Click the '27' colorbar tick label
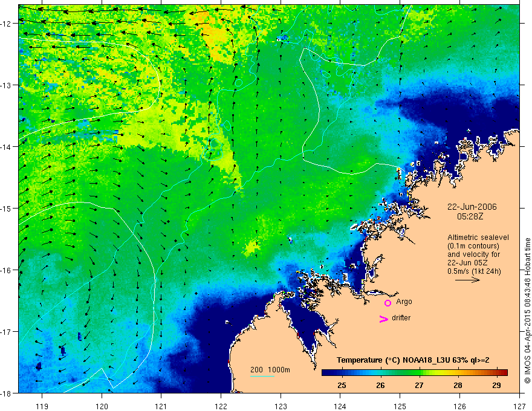Image resolution: width=532 pixels, height=411 pixels. click(x=420, y=386)
